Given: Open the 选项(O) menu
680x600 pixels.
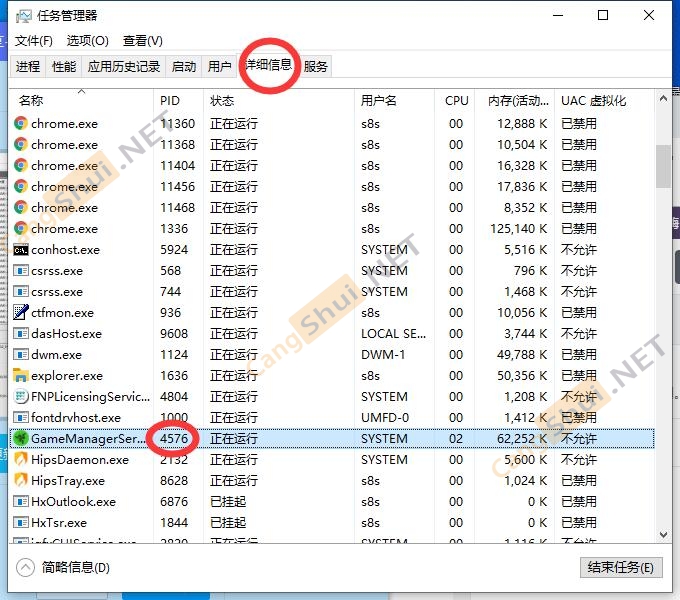Looking at the screenshot, I should click(x=88, y=41).
